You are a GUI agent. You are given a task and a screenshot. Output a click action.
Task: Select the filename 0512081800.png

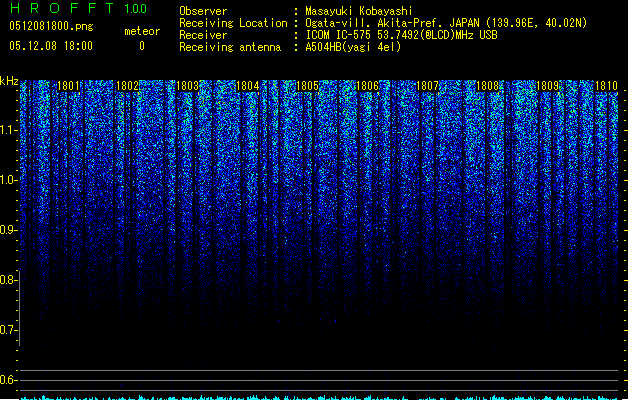tap(51, 26)
